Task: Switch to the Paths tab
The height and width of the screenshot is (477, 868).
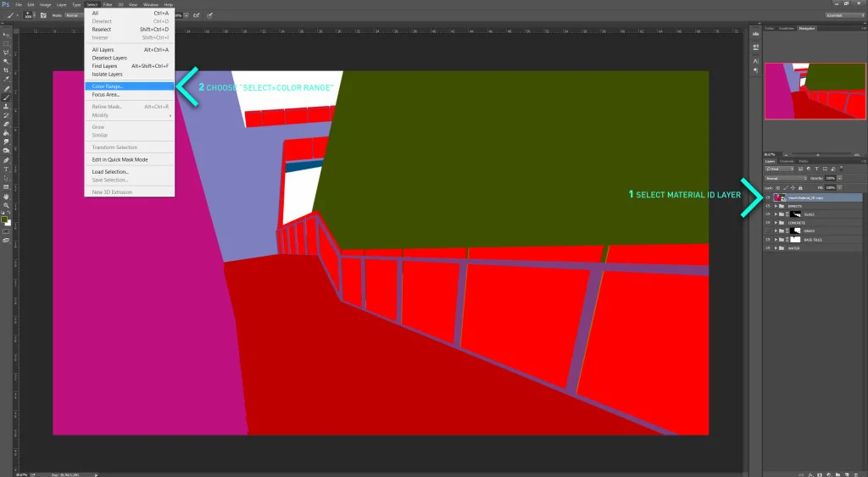Action: (804, 161)
